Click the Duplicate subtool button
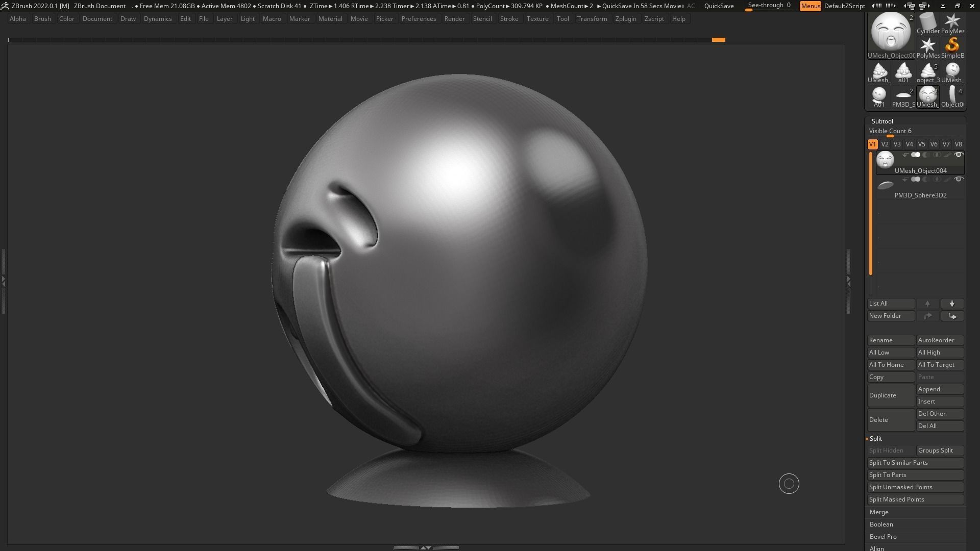 [891, 395]
